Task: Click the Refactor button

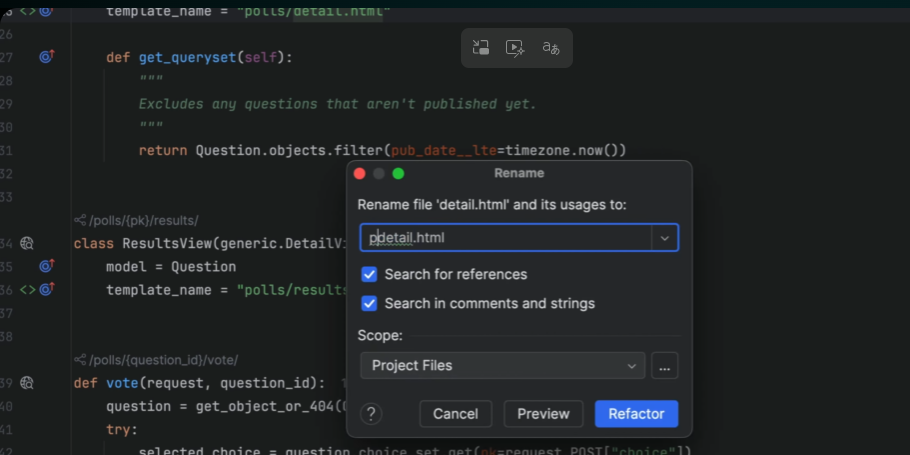Action: [x=636, y=414]
